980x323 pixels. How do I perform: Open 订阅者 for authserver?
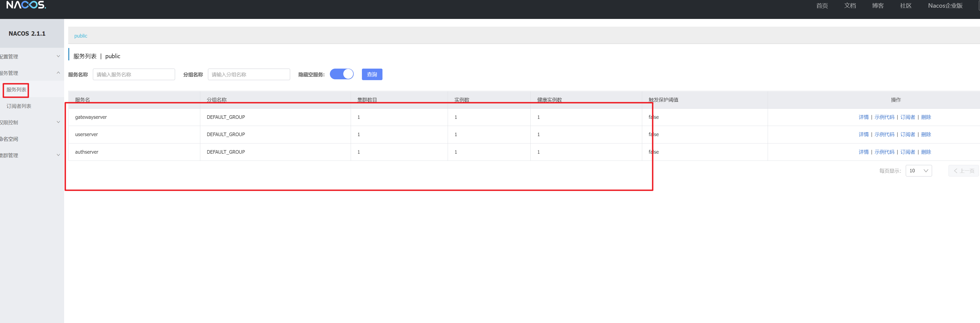coord(907,152)
